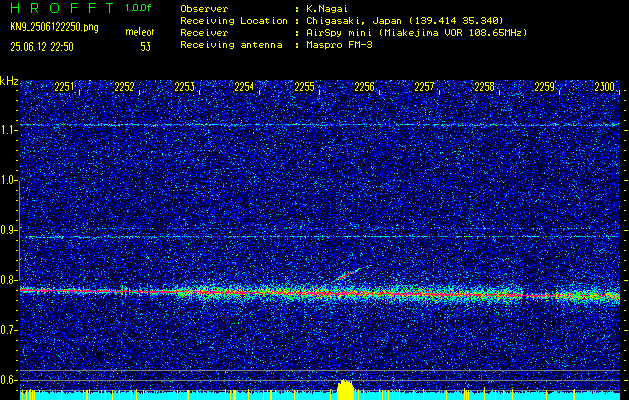Click the HROFFT program title text
Screen dimensions: 629x400
[x=62, y=8]
